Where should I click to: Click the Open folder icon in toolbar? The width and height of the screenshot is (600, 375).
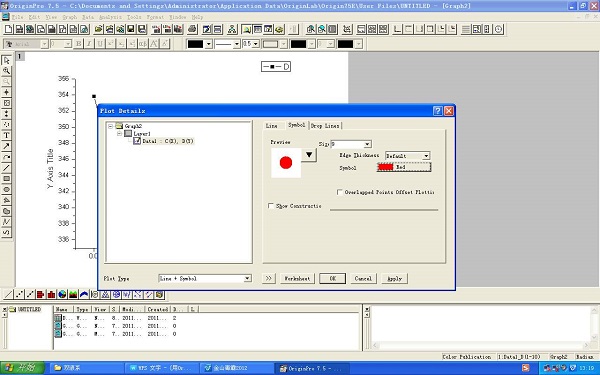[x=98, y=29]
